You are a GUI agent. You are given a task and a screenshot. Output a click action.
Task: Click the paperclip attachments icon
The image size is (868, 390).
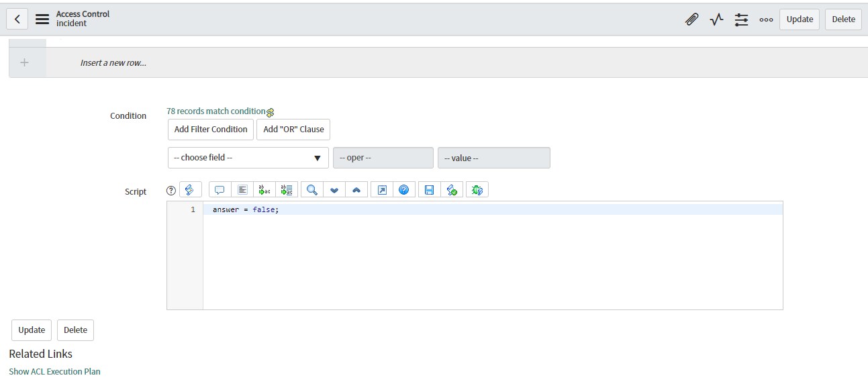(691, 19)
